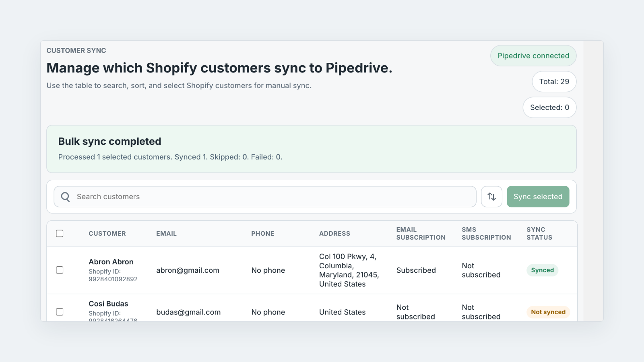Click the abron@gmail.com email cell

click(x=188, y=270)
